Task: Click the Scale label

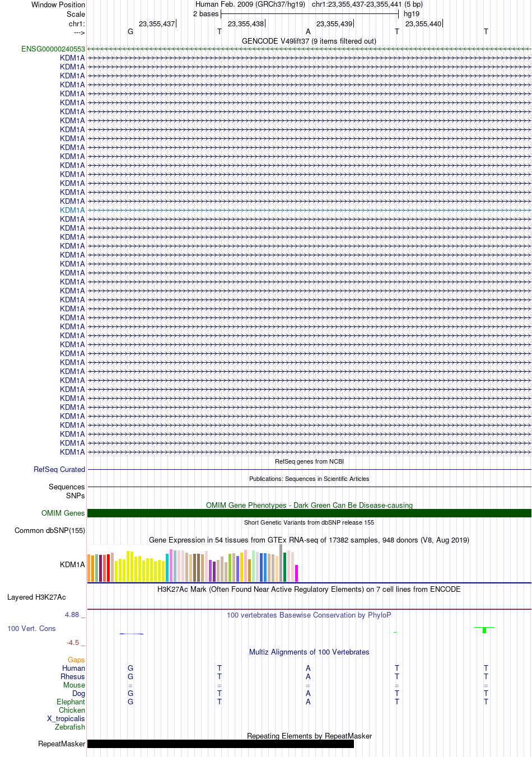Action: point(76,15)
